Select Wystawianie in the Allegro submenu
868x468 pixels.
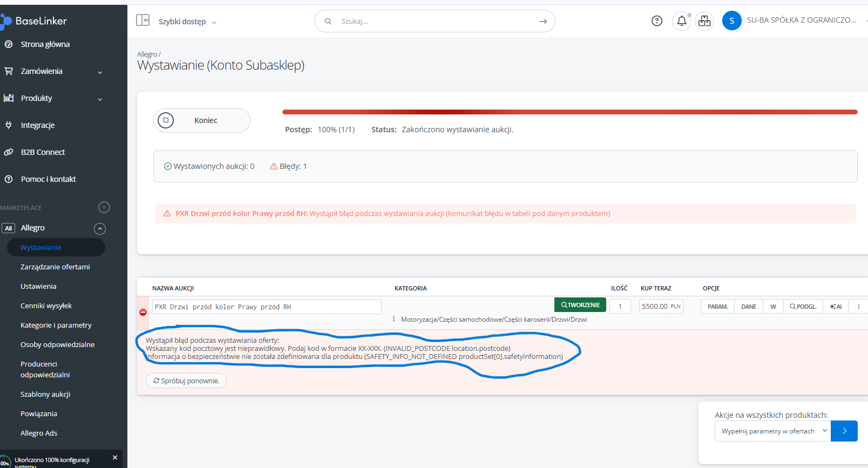pos(56,248)
